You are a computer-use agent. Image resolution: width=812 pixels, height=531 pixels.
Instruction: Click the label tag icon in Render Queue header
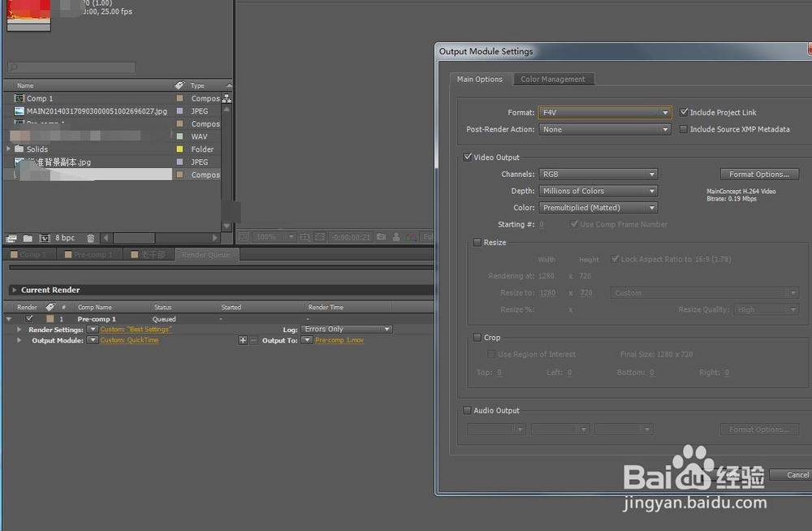[50, 307]
